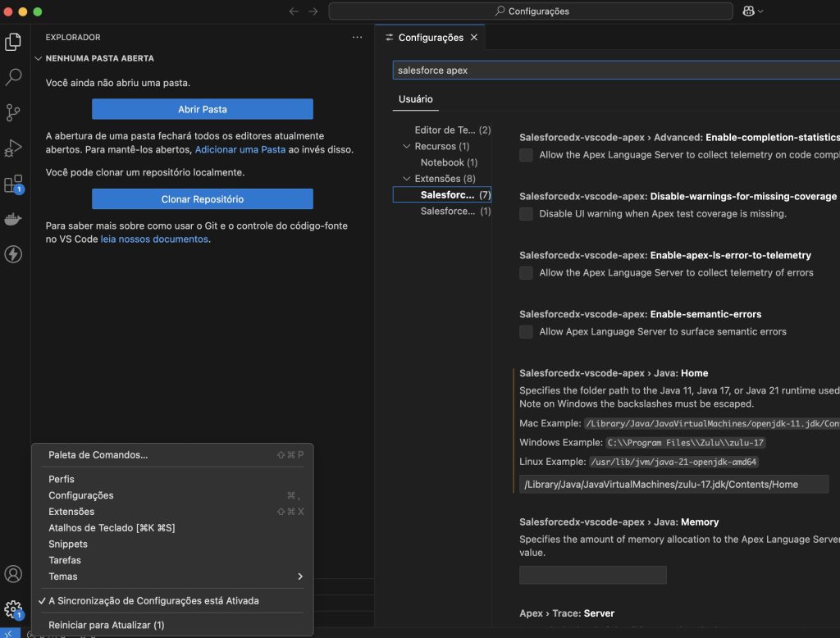
Task: Click the Explorador panel title
Action: (x=73, y=38)
